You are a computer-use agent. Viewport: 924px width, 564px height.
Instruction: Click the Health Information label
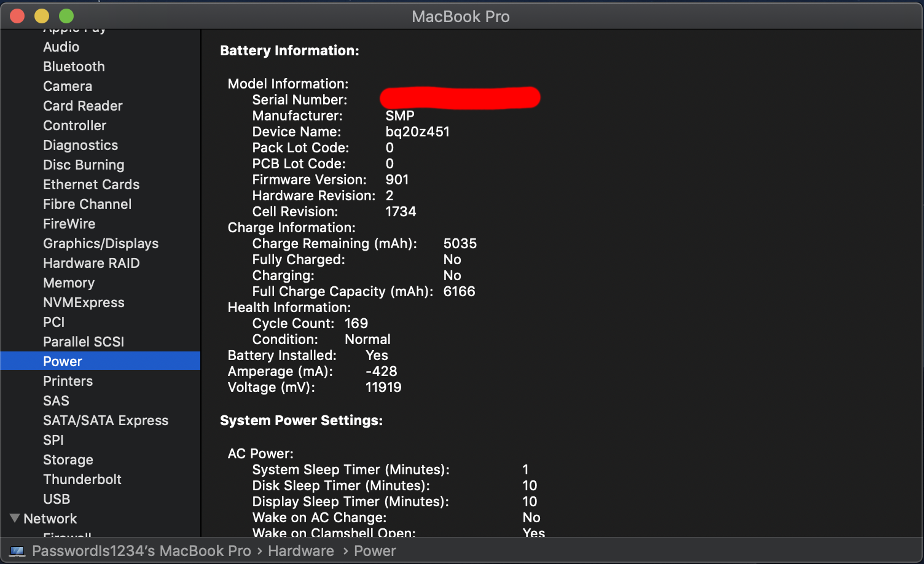pyautogui.click(x=289, y=307)
